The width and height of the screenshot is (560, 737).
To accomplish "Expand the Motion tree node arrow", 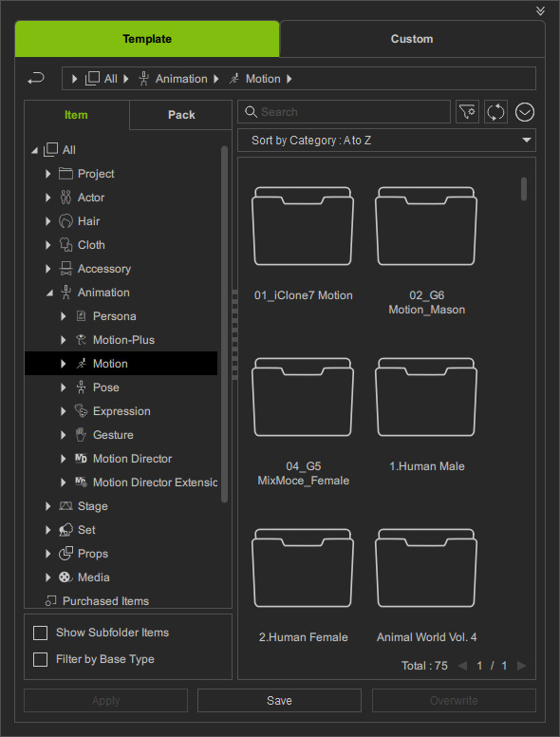I will coord(63,364).
